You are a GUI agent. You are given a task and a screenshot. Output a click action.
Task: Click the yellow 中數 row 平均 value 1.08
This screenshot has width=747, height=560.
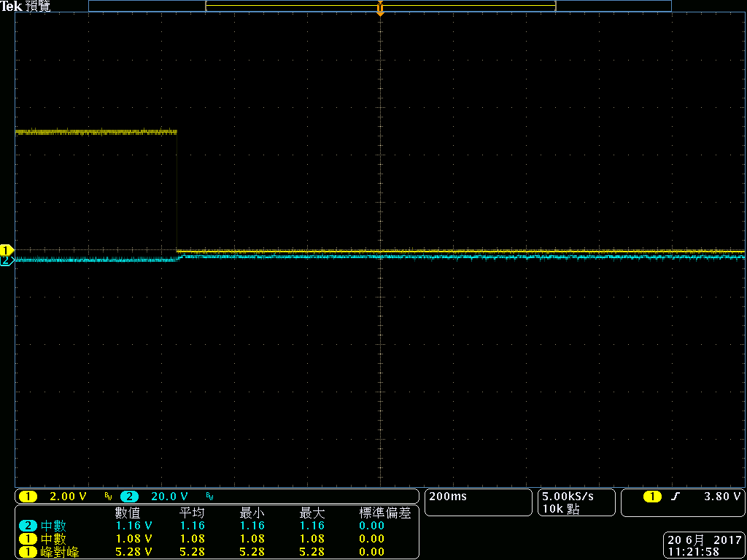click(192, 539)
